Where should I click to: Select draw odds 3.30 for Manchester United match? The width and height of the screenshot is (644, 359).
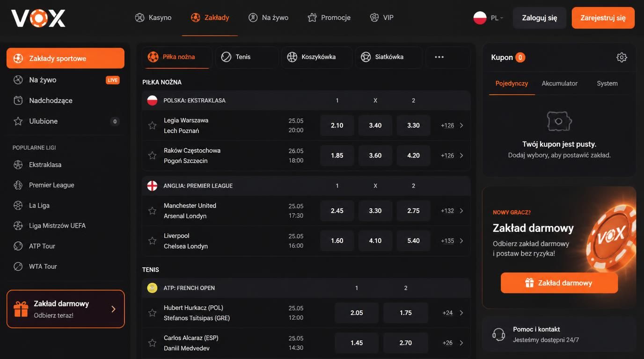click(x=375, y=211)
